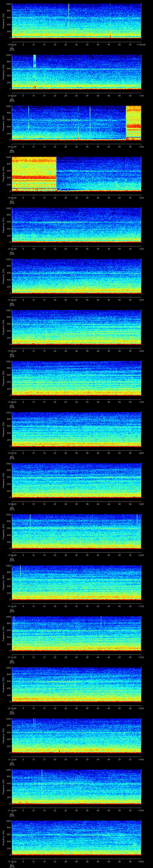Select the spectrogram panel starting at 13:08:00
The width and height of the screenshot is (153, 868).
76,480
